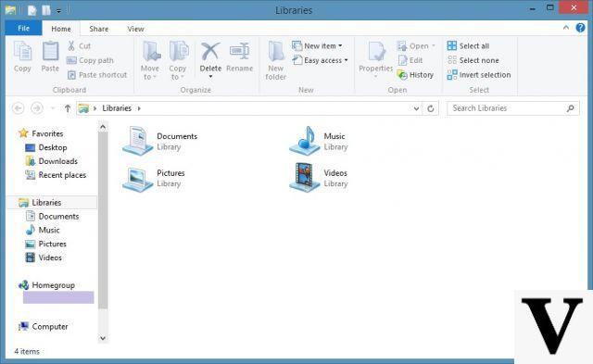Open Customize Quick Access Toolbar dropdown

[x=58, y=10]
